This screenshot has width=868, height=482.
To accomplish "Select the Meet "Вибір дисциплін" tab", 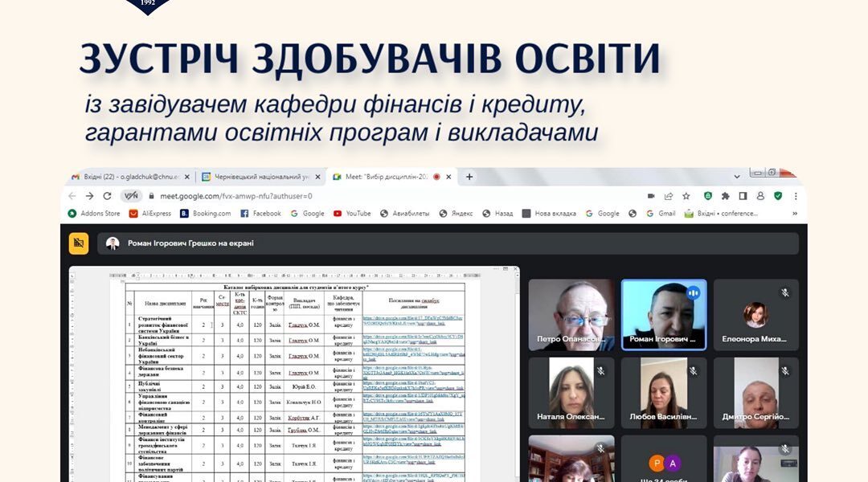I will click(392, 177).
